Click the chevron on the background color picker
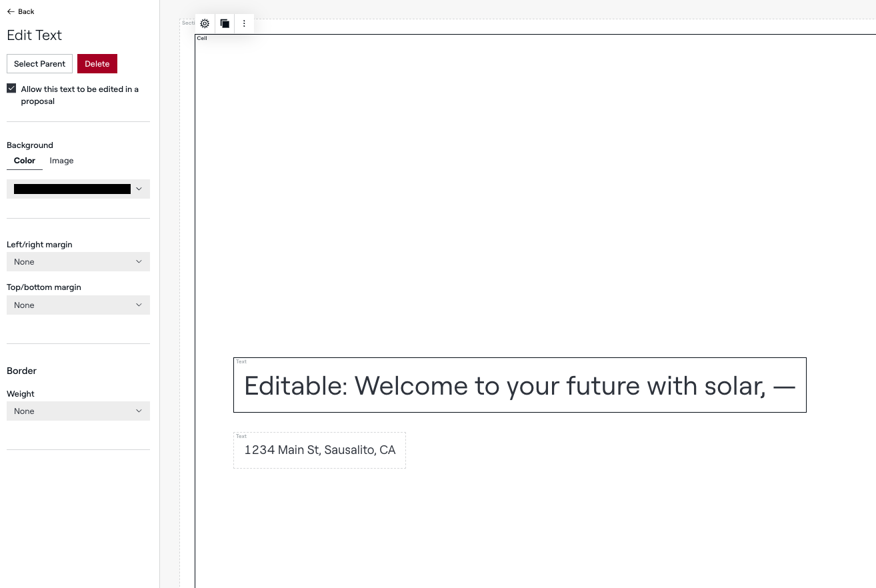The height and width of the screenshot is (588, 876). [x=139, y=189]
